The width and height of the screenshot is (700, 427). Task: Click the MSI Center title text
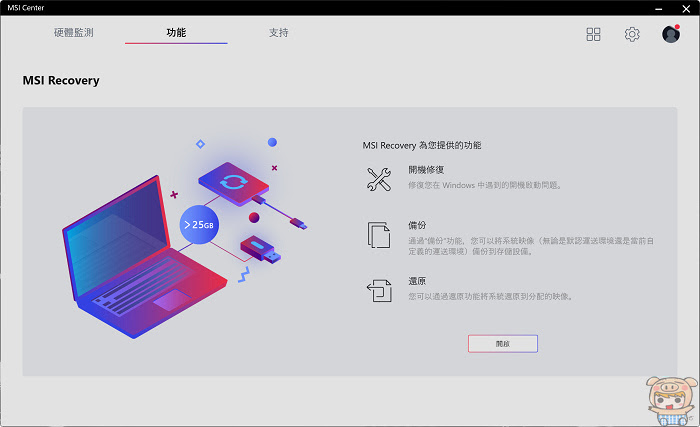[x=26, y=8]
